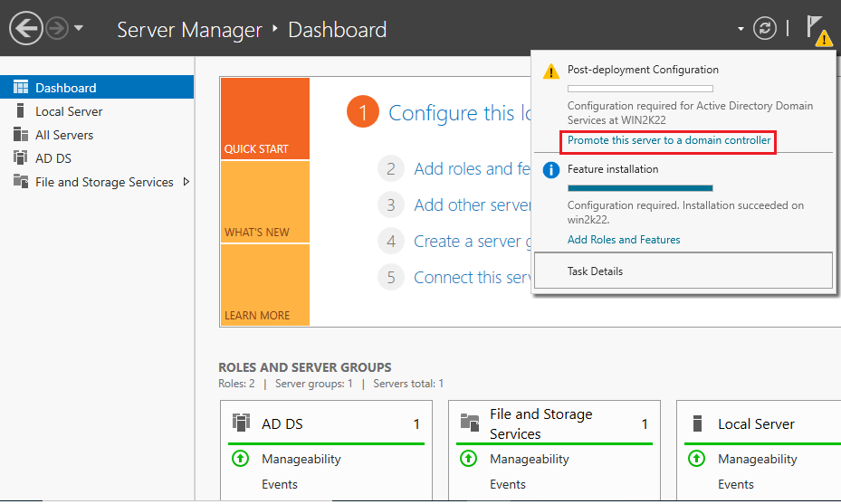This screenshot has height=504, width=841.
Task: Open the LEARN MORE tile
Action: [265, 285]
